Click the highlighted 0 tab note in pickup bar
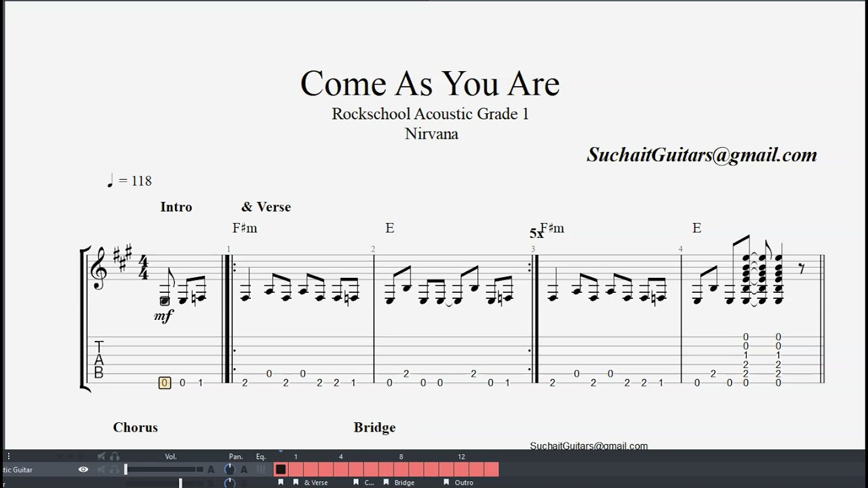 click(x=164, y=383)
